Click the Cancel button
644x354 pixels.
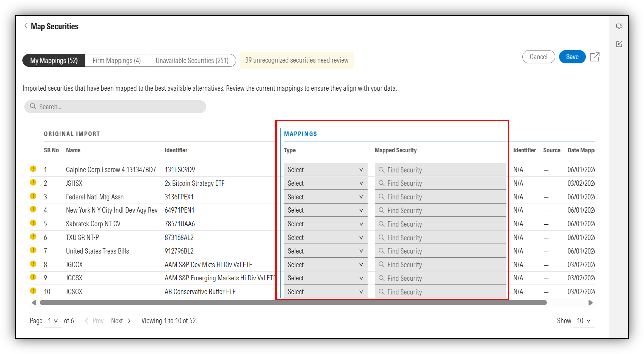(x=538, y=57)
